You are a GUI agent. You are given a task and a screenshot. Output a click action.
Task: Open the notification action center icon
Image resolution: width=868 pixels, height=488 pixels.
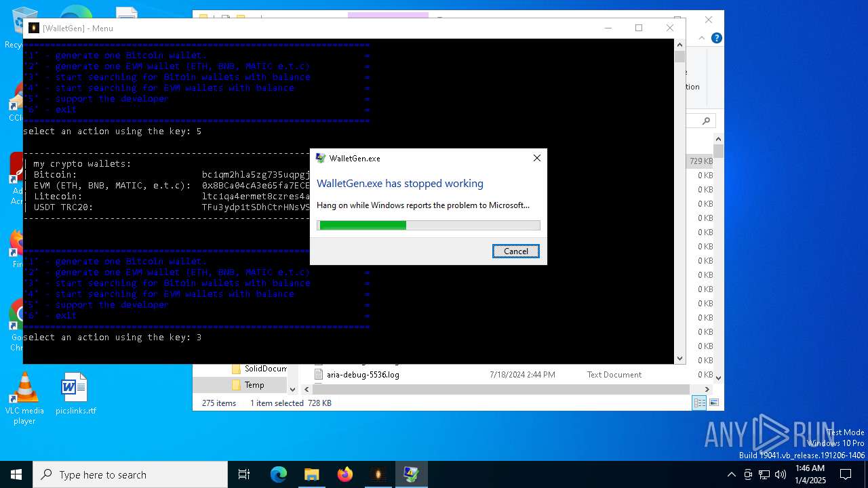(846, 474)
